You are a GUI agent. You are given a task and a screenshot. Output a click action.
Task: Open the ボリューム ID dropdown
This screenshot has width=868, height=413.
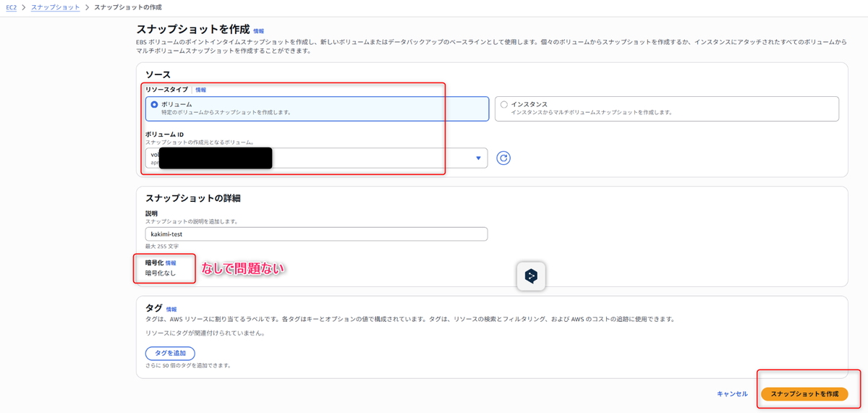pyautogui.click(x=316, y=158)
